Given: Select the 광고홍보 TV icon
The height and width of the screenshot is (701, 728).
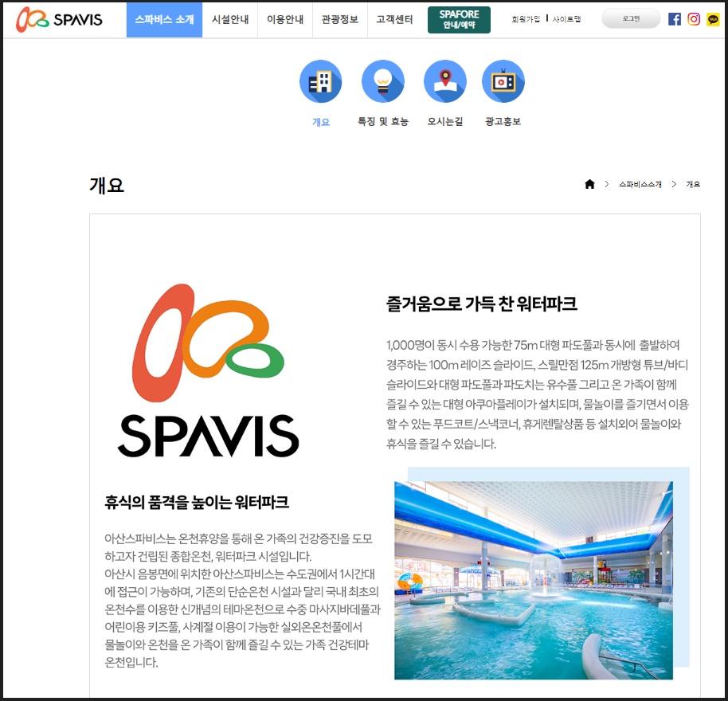Looking at the screenshot, I should coord(503,81).
